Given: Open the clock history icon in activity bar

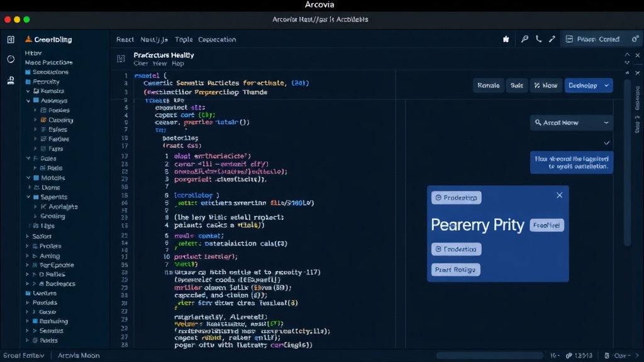Looking at the screenshot, I should 11,60.
